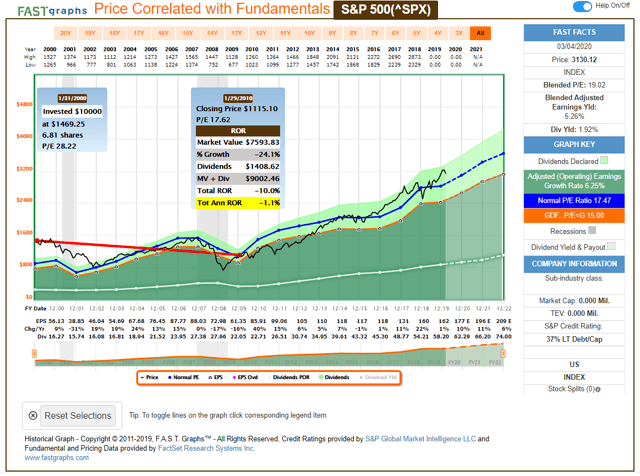This screenshot has width=640, height=476.
Task: Toggle the EPS Ovd legend item
Action: 245,378
